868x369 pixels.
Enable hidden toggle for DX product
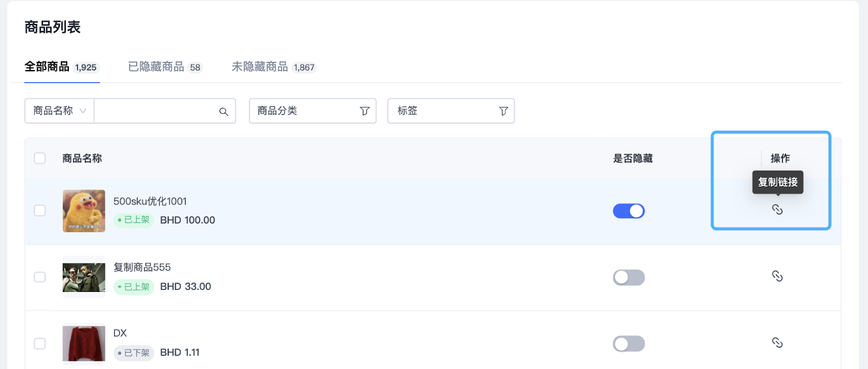point(629,343)
